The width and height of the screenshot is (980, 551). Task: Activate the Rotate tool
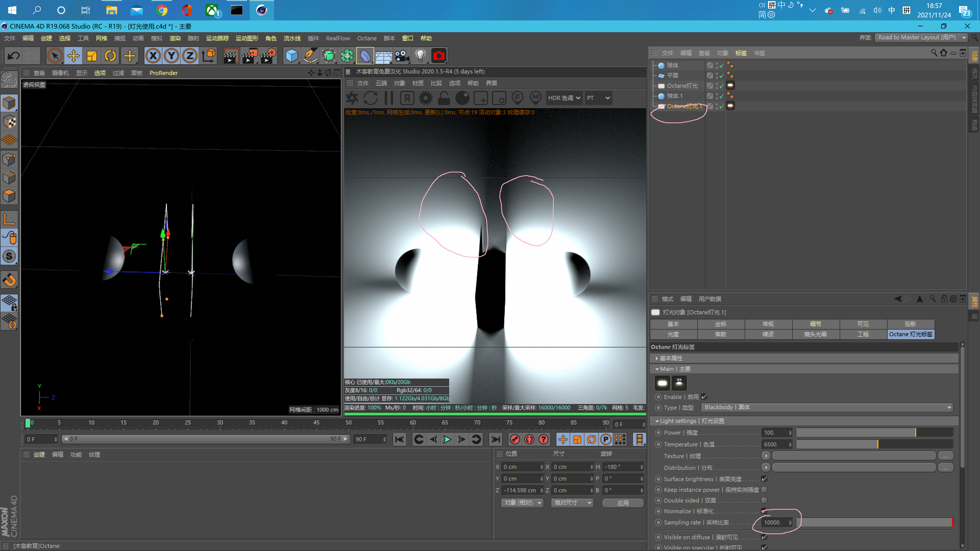[x=110, y=56]
